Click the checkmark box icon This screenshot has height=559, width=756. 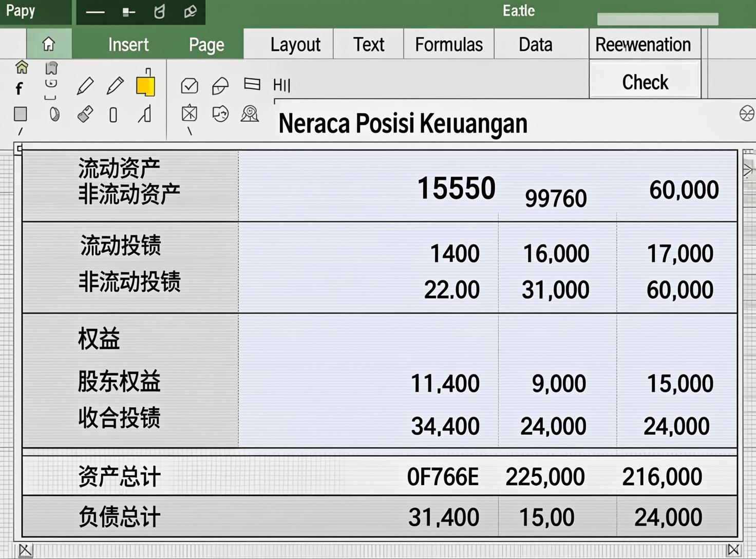pos(190,85)
